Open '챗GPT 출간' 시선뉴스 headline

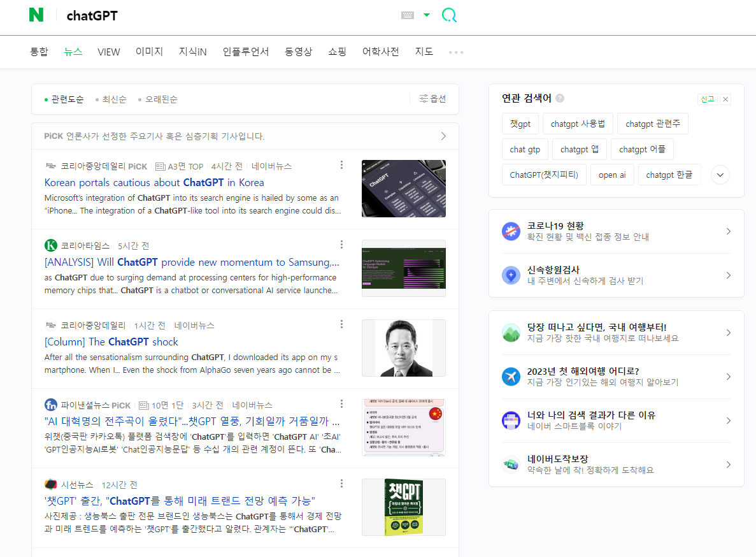(180, 501)
